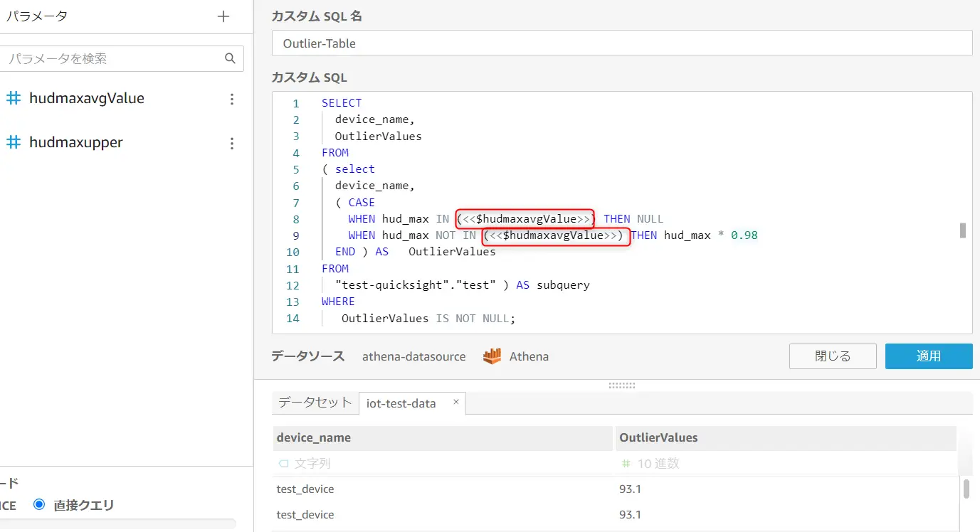Viewport: 980px width, 532px height.
Task: Click 0.98 multiplier in the SQL
Action: [744, 235]
